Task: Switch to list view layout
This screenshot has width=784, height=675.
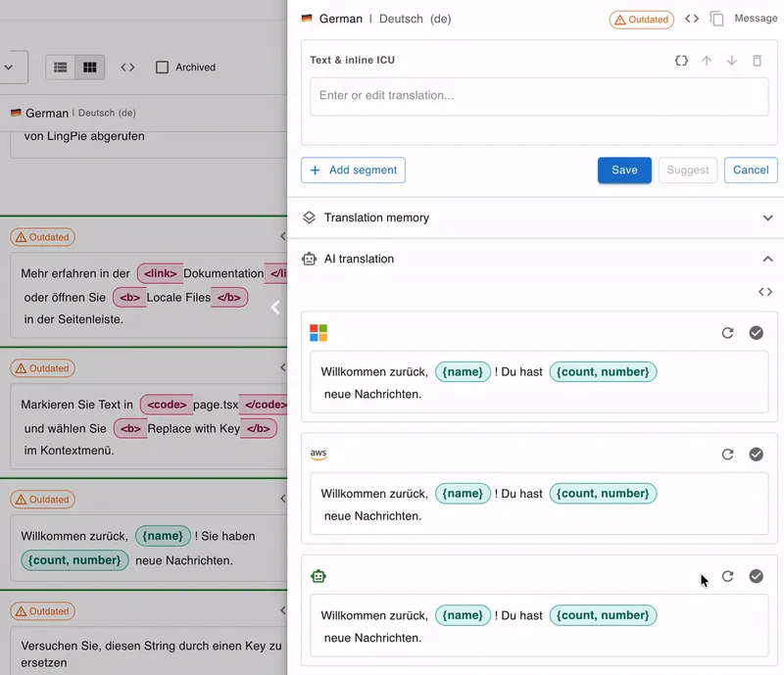Action: click(x=61, y=67)
